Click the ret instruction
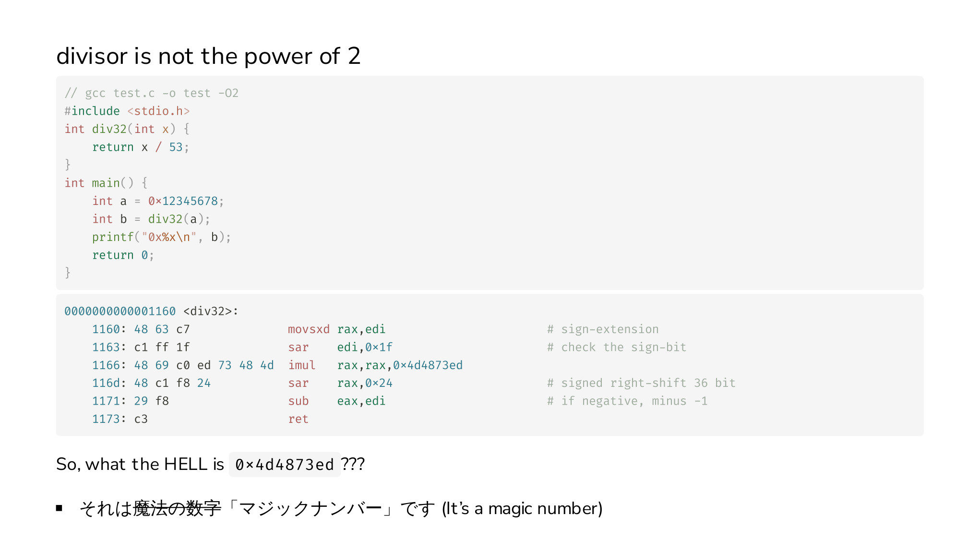 coord(298,419)
